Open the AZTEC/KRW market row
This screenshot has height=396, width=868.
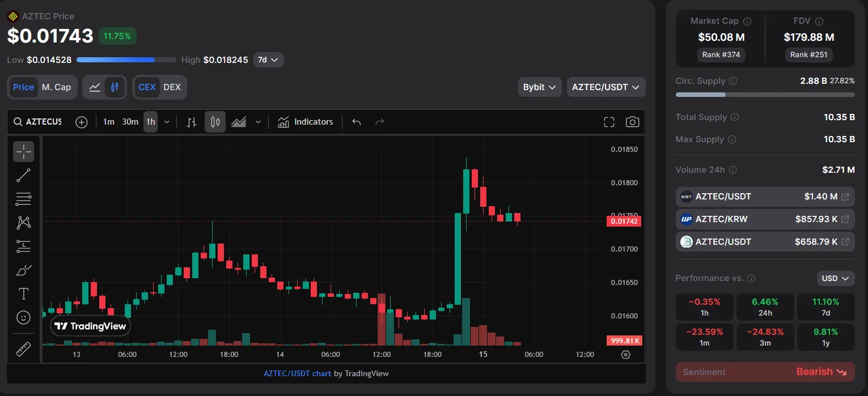pos(765,219)
